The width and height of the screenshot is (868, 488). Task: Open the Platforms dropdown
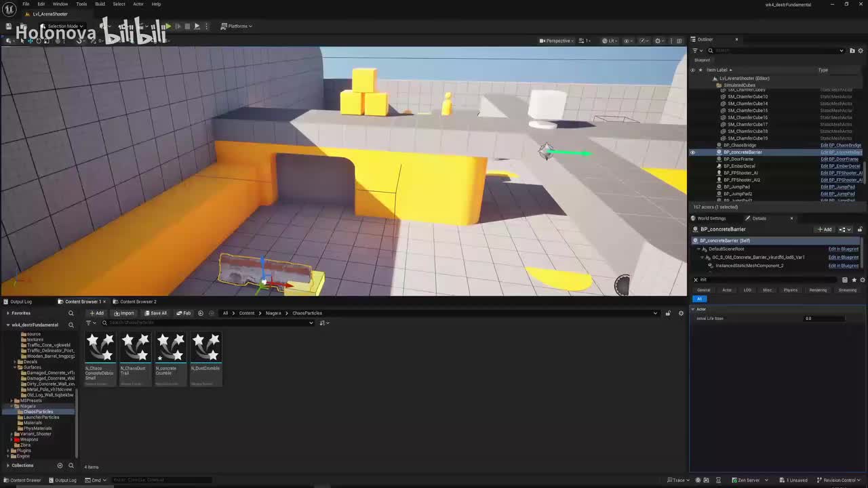pos(237,26)
